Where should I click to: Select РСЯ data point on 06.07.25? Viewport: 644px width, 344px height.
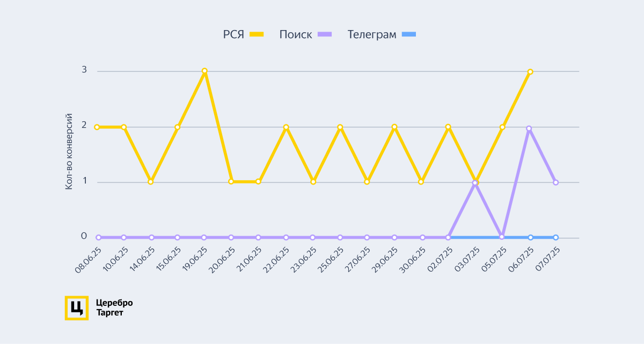pyautogui.click(x=530, y=71)
